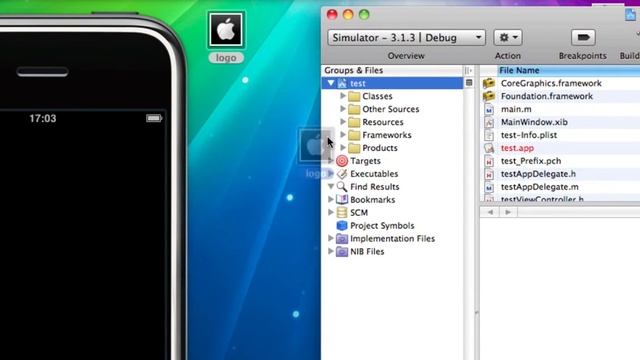Click the testAppDelegate.m file icon
Viewport: 640px width, 360px height.
pos(489,187)
